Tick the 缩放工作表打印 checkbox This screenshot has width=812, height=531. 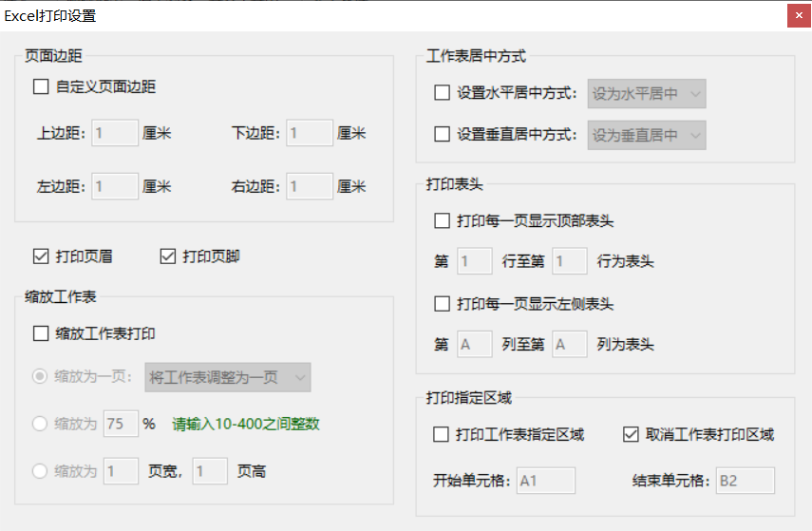click(41, 333)
